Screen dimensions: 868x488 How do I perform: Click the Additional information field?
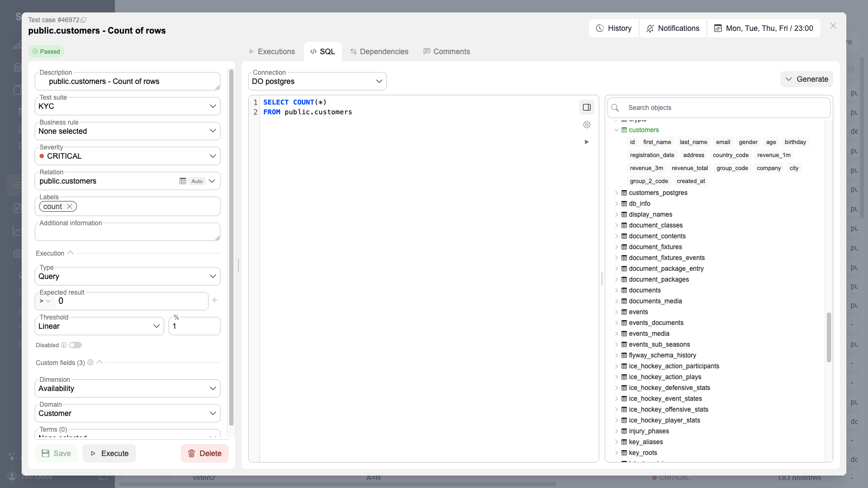127,232
